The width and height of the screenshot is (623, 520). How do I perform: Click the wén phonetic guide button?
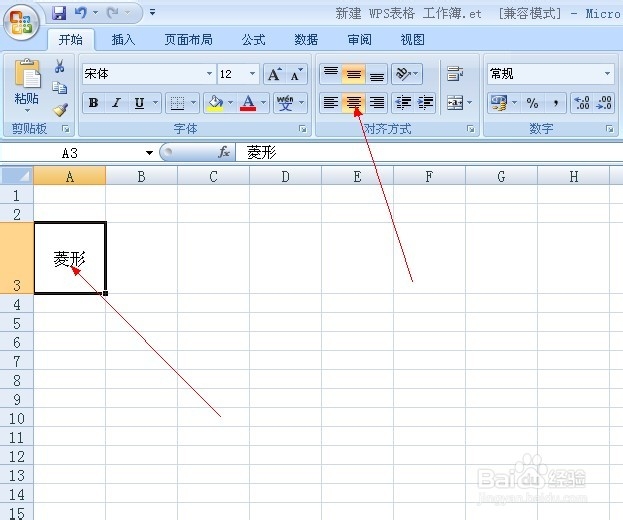click(x=285, y=103)
